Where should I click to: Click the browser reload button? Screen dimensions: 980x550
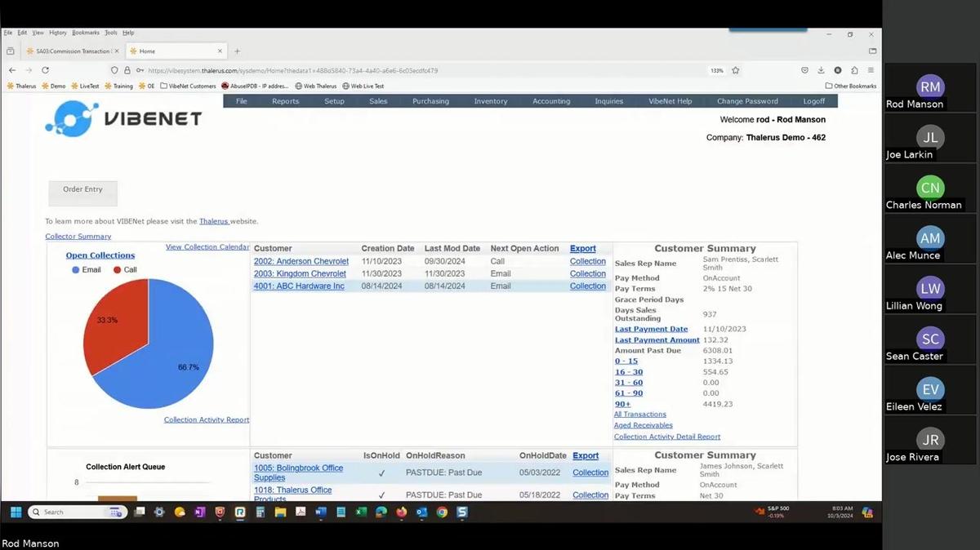[x=45, y=71]
